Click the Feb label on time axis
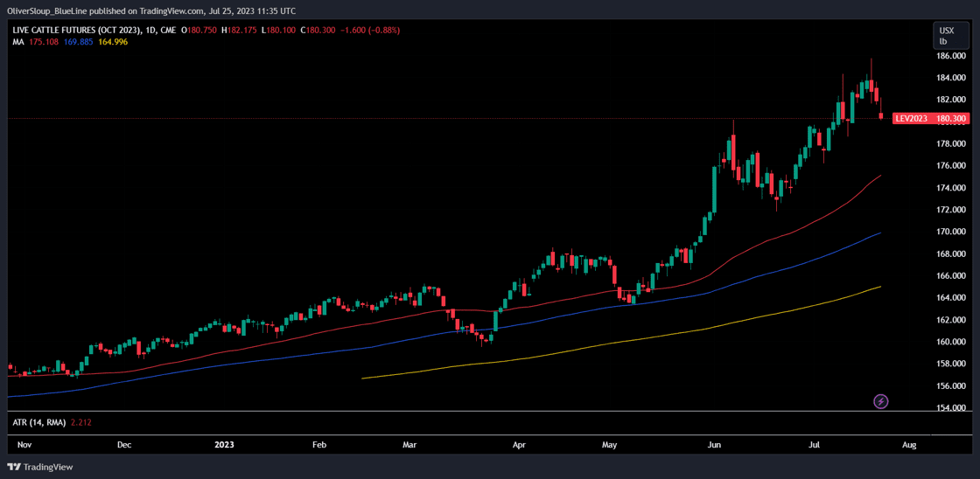The height and width of the screenshot is (479, 980). pyautogui.click(x=318, y=445)
